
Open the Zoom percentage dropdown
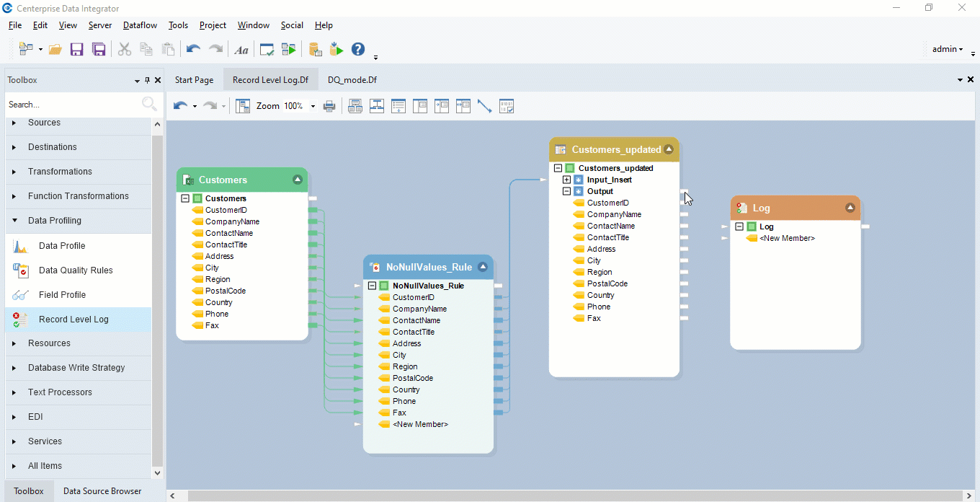pyautogui.click(x=313, y=106)
